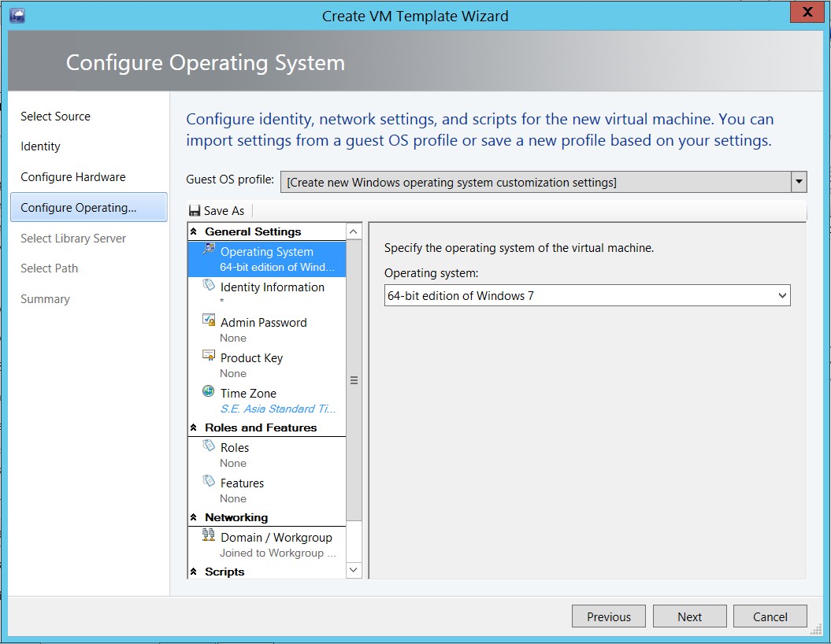
Task: Select Admin Password in settings list
Action: 267,330
